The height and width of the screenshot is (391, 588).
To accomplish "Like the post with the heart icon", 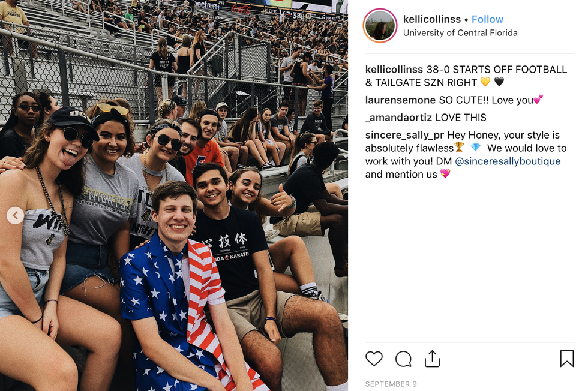I will click(374, 359).
